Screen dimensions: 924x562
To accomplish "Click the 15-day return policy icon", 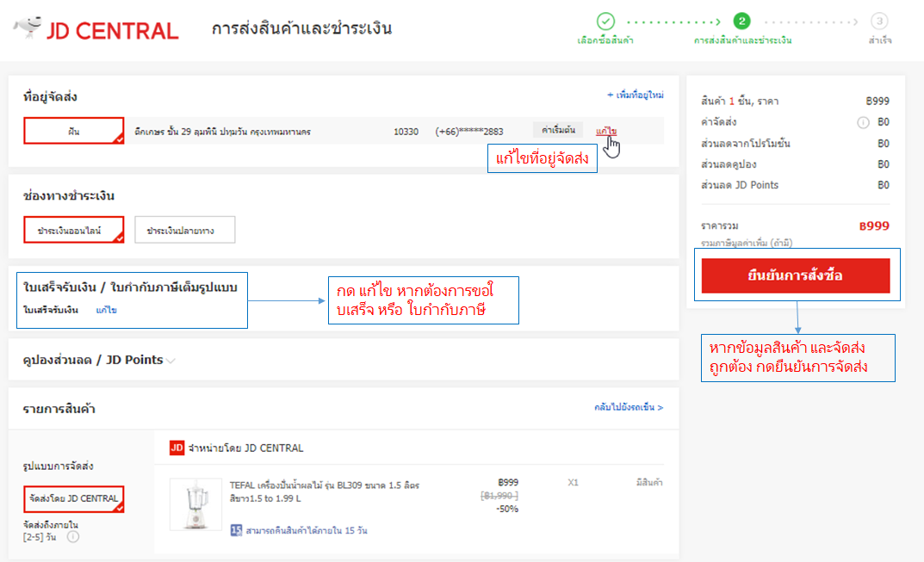I will pyautogui.click(x=236, y=530).
